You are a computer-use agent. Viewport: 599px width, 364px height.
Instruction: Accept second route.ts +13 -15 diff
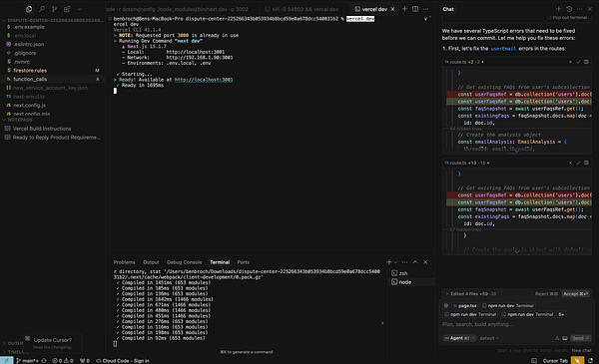(578, 163)
